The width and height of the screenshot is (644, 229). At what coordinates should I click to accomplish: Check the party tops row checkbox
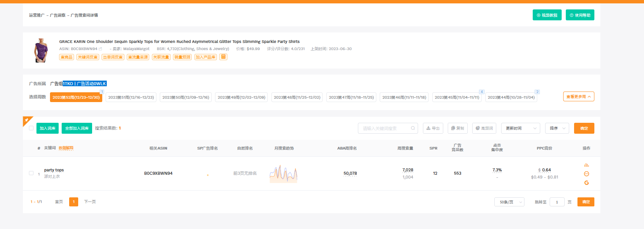pyautogui.click(x=31, y=173)
